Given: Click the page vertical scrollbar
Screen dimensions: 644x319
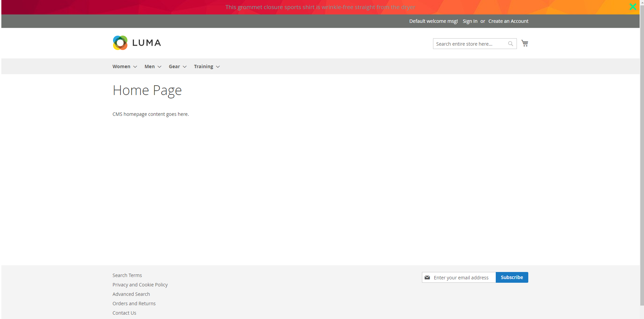Looking at the screenshot, I should [x=642, y=151].
